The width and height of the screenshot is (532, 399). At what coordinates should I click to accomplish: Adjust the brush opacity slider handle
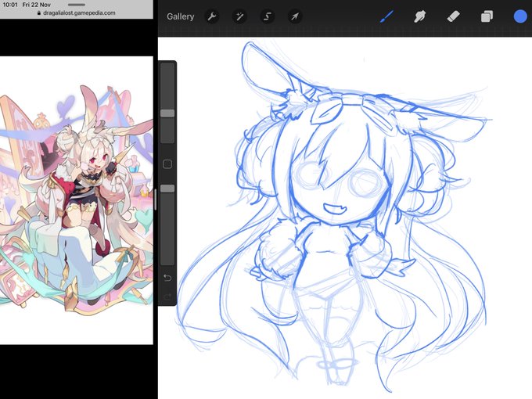(x=167, y=189)
